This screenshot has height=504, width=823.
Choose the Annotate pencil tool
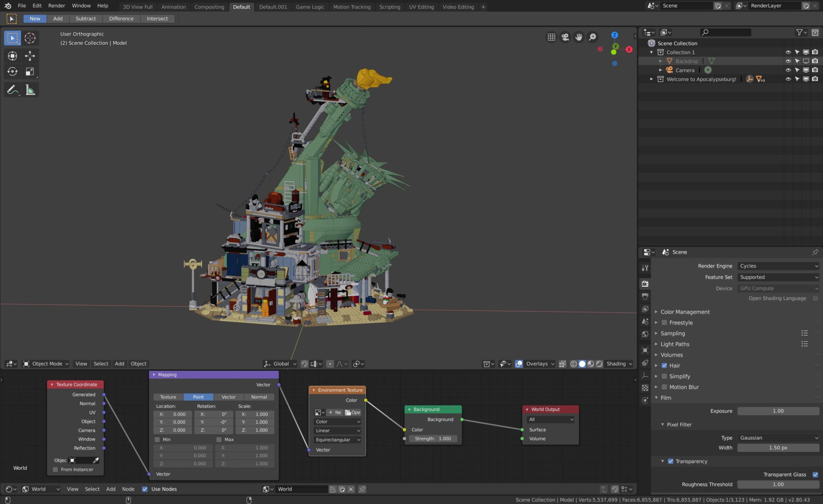click(12, 90)
